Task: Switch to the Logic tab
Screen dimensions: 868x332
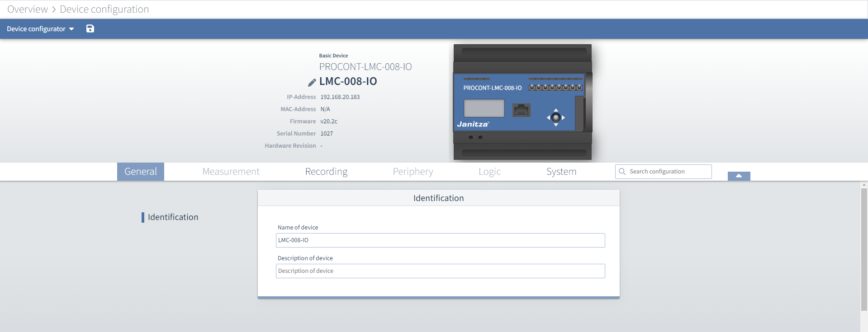Action: point(489,172)
